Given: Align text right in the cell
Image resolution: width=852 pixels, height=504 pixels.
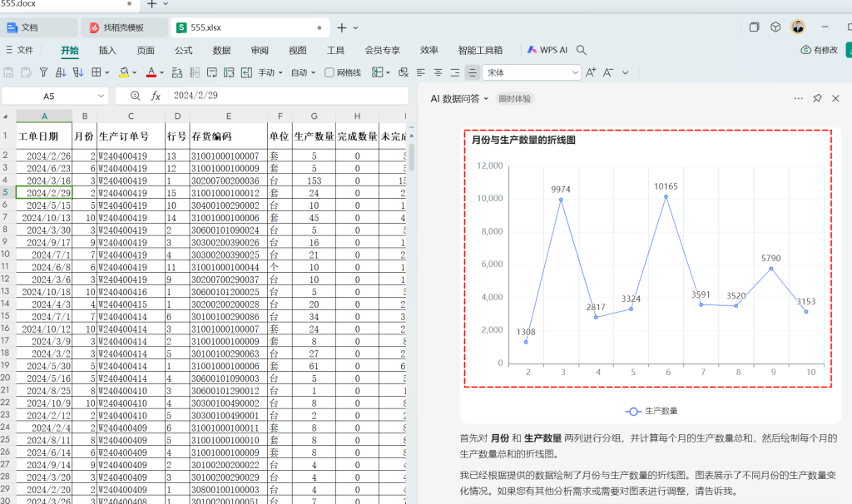Looking at the screenshot, I should (455, 72).
